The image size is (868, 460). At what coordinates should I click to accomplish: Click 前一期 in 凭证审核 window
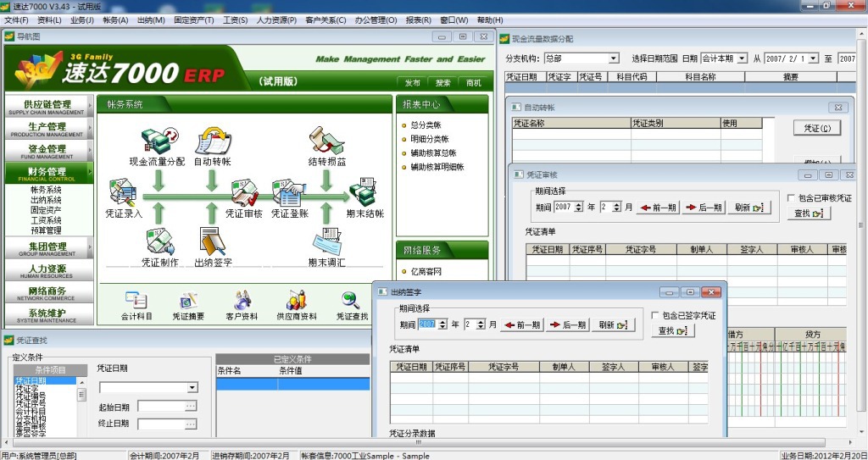658,208
